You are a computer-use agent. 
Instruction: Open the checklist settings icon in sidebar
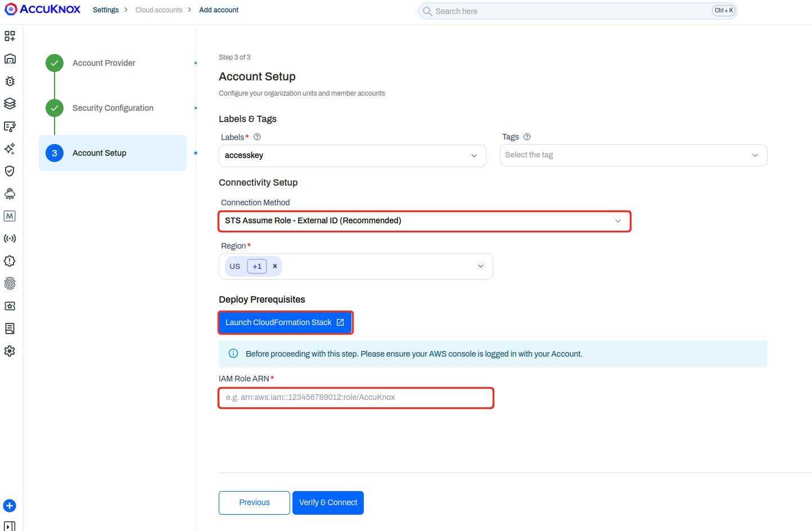click(x=10, y=126)
